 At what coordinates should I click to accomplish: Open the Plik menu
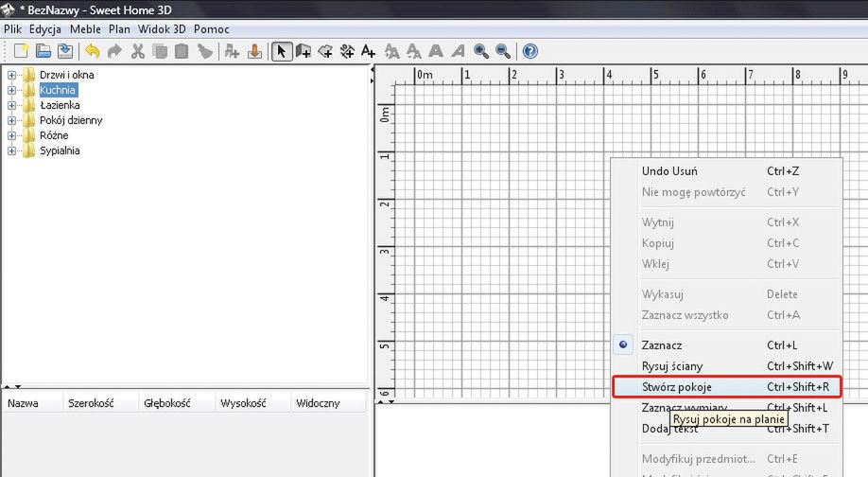[12, 29]
